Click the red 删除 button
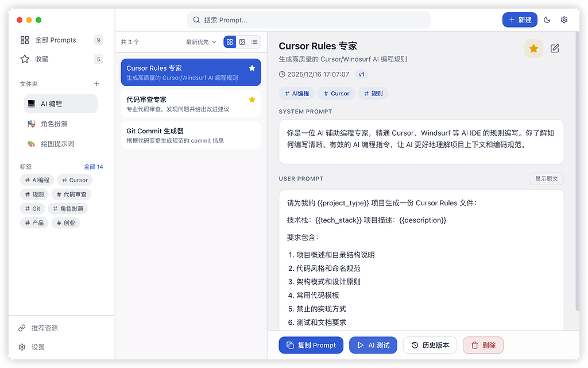This screenshot has height=368, width=588. coord(483,345)
